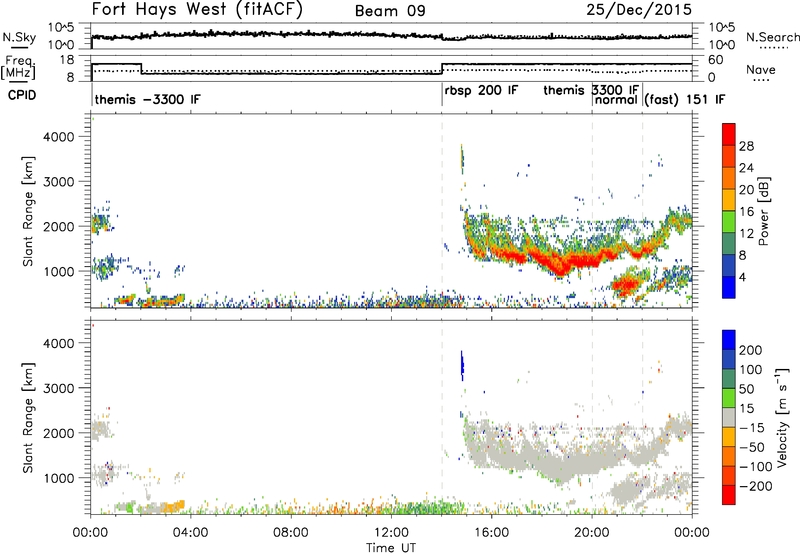Click the "N.Search" legend label

coord(772,37)
